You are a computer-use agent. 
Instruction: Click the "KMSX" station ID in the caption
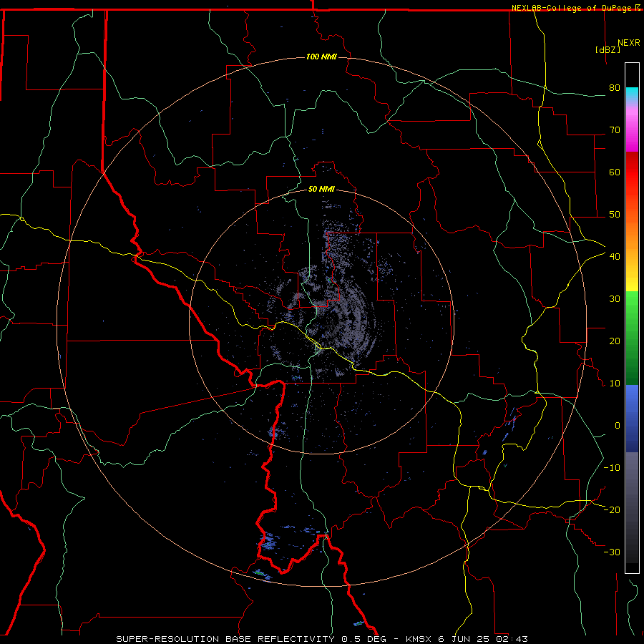[x=419, y=639]
